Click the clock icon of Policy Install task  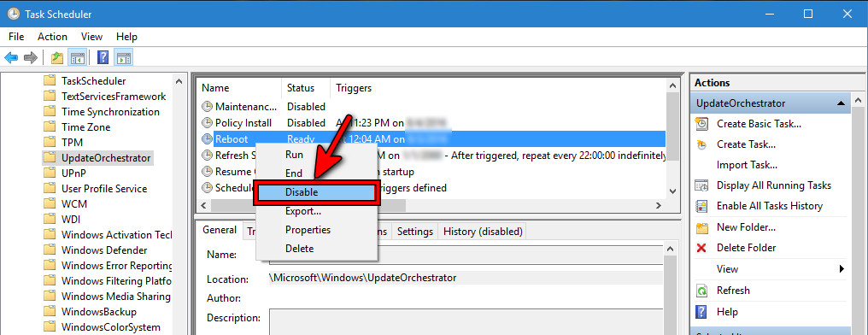tap(207, 122)
